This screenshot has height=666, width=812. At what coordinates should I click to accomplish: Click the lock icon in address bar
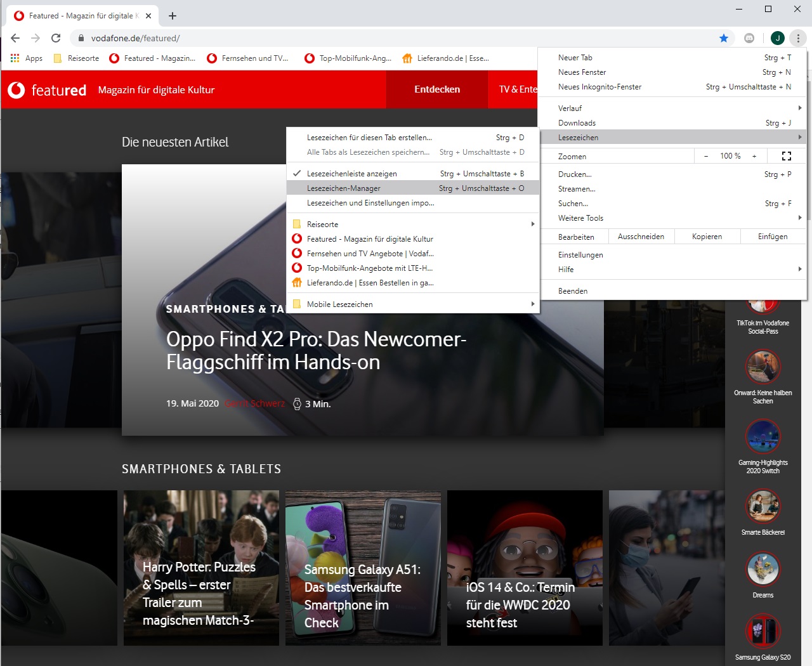pos(81,38)
